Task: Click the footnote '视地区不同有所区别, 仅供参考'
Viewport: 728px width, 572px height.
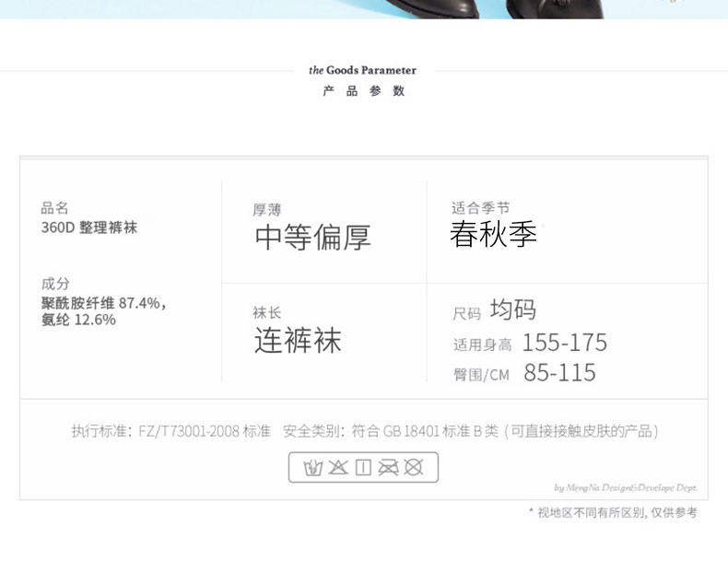Action: coord(617,513)
